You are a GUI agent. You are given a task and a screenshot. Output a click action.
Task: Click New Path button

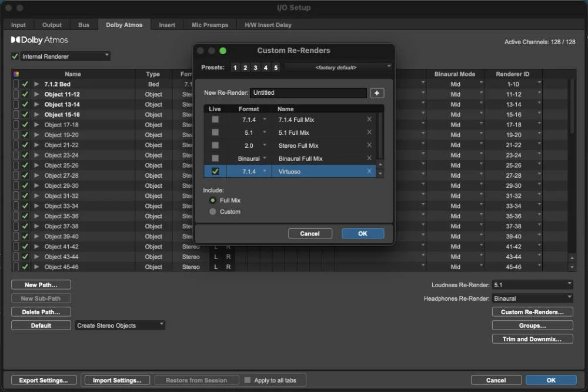pos(41,285)
